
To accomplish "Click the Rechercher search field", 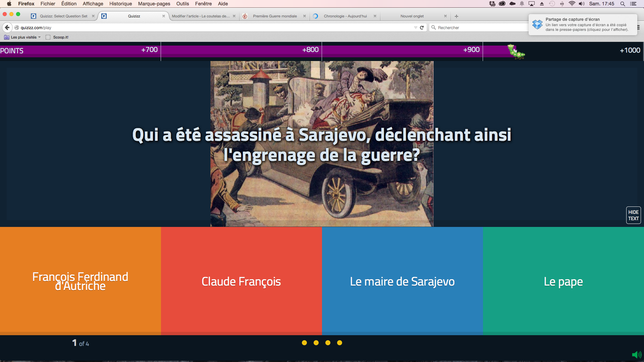I will pyautogui.click(x=480, y=27).
